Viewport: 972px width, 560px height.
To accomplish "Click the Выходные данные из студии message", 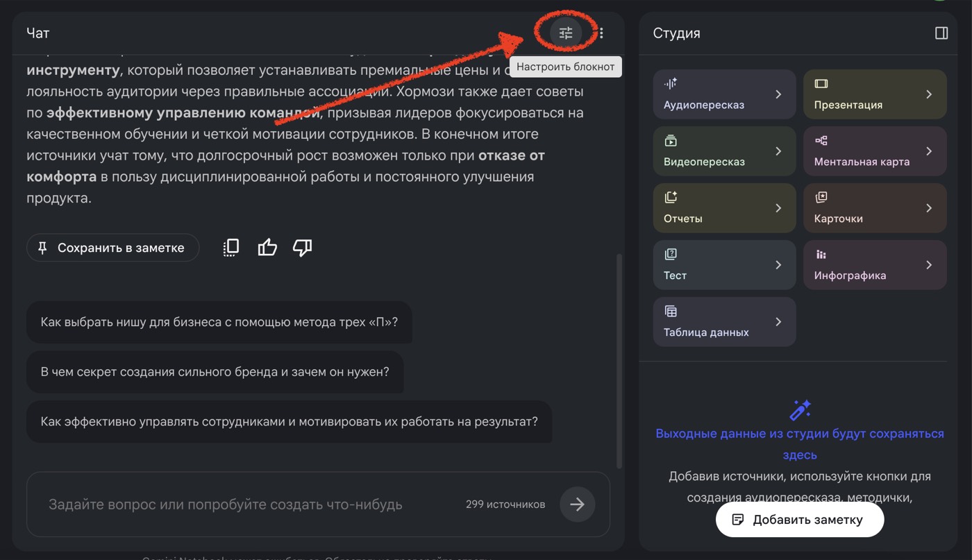I will (x=800, y=444).
